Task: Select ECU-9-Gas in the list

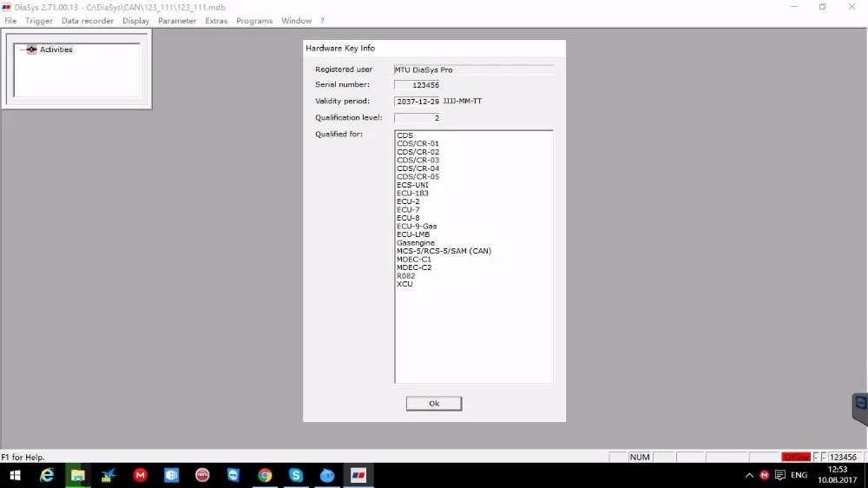Action: click(417, 226)
